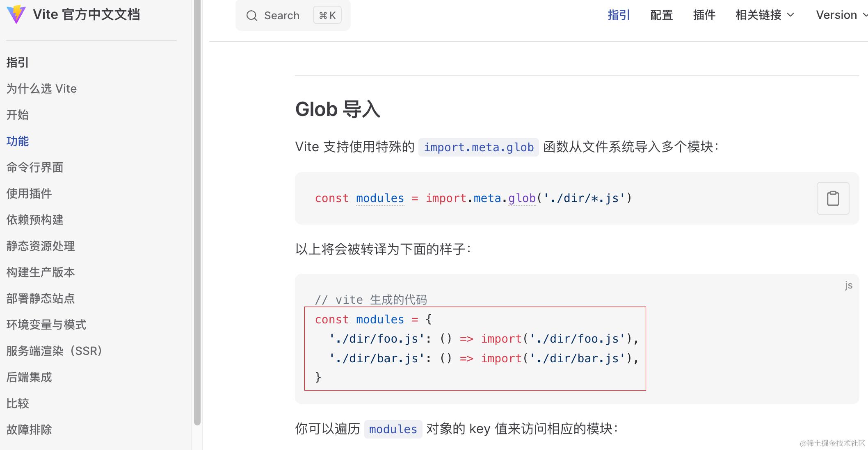Open 故障排除 in the sidebar

pos(29,430)
